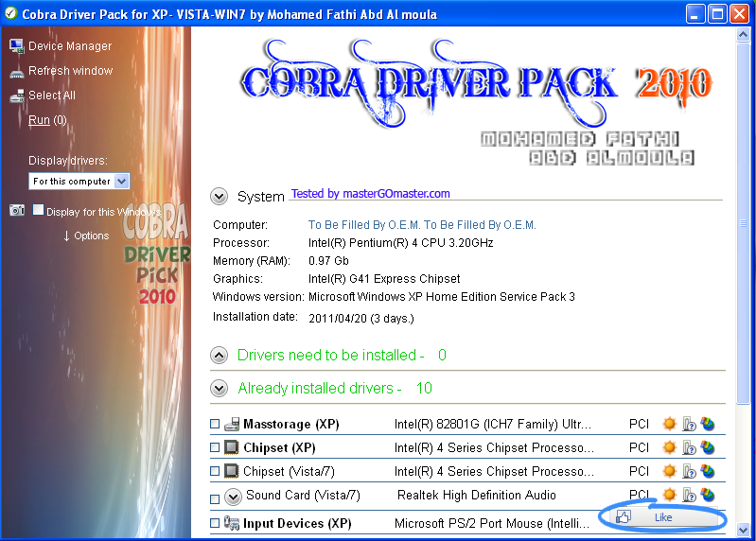Check the Chipset (Vista/7) checkbox
The width and height of the screenshot is (756, 541).
click(x=215, y=471)
